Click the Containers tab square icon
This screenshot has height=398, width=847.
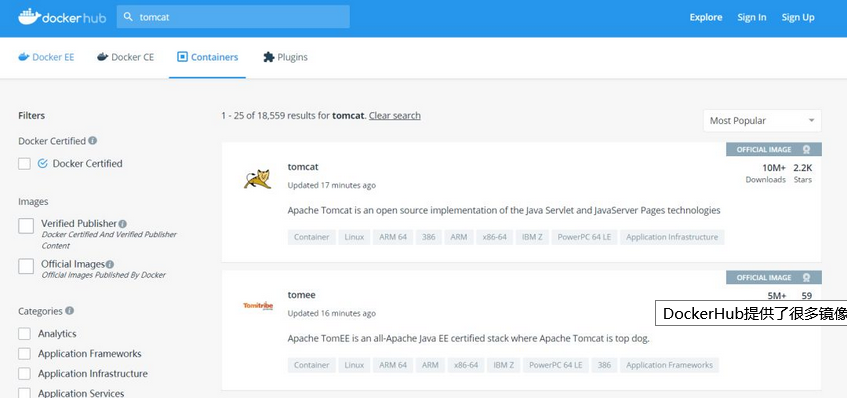pyautogui.click(x=182, y=57)
